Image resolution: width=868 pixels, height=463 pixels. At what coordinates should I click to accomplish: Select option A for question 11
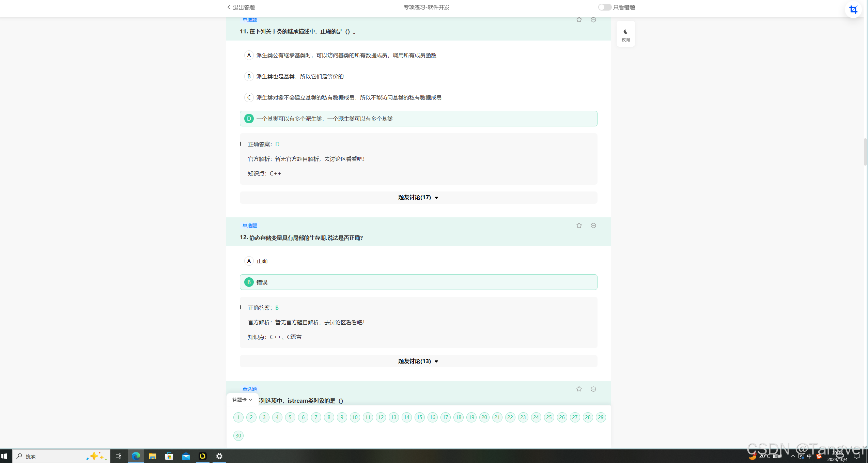(x=418, y=55)
